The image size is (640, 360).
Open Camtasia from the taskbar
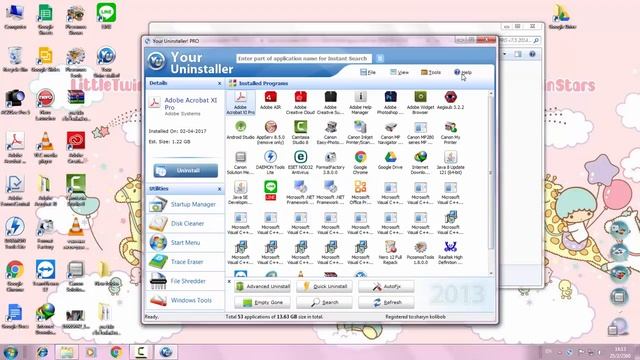click(141, 352)
